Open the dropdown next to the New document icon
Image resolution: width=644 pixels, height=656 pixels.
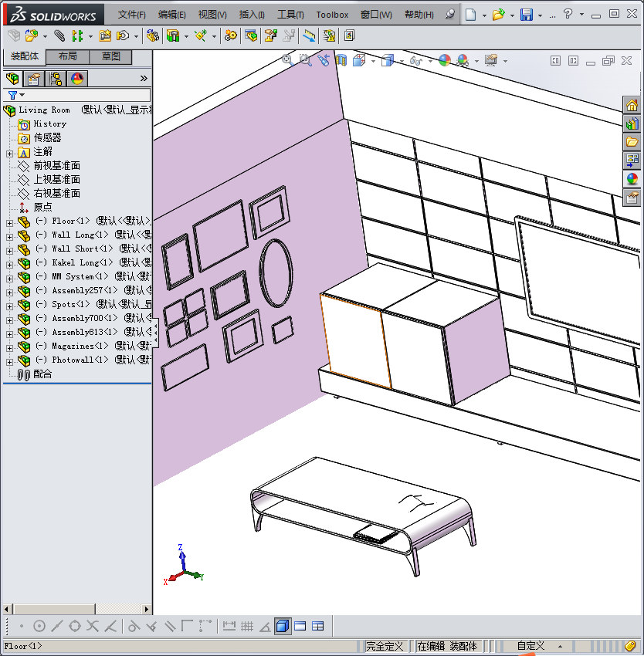[484, 15]
